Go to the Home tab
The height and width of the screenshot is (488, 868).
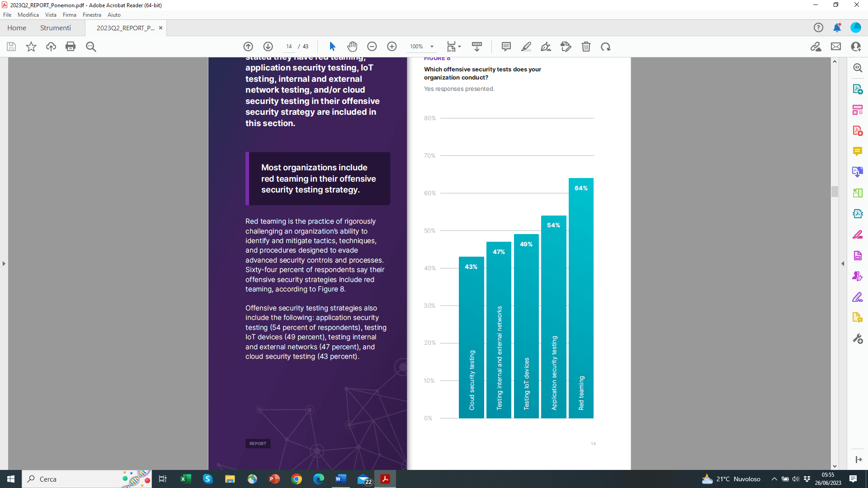(x=17, y=28)
